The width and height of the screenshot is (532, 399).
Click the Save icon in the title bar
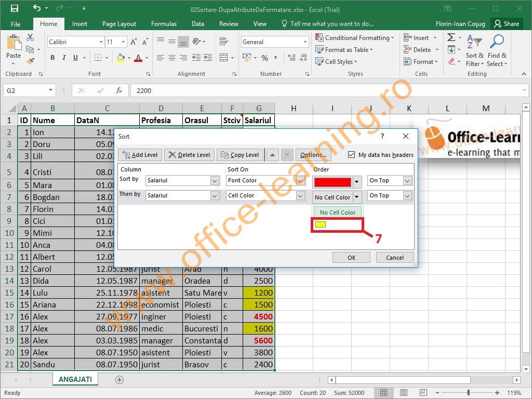point(14,9)
